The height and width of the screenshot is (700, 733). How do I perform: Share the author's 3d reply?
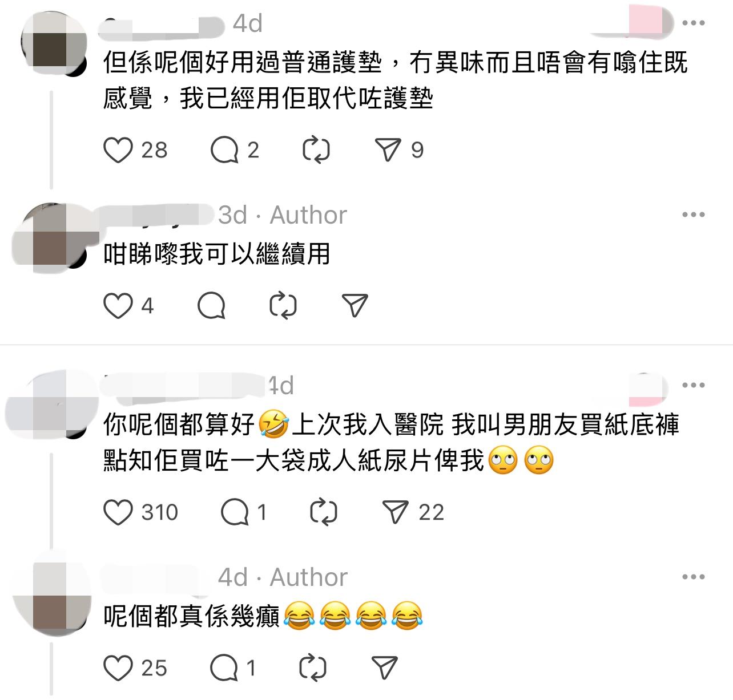(355, 306)
